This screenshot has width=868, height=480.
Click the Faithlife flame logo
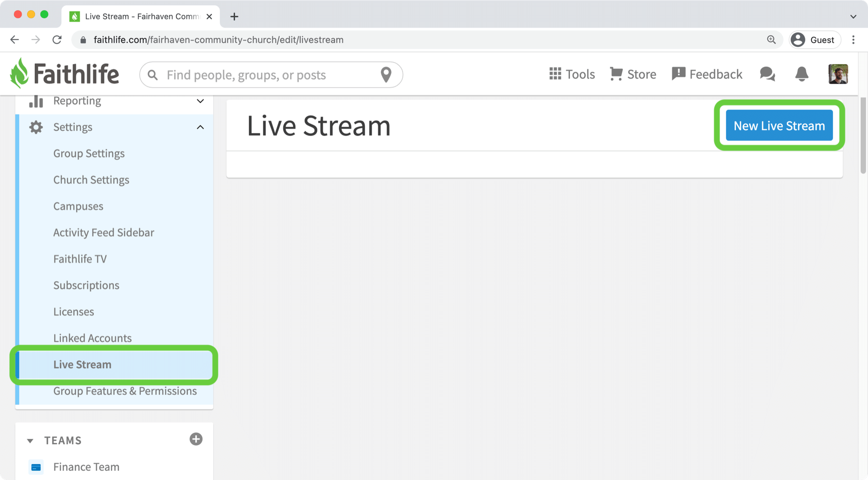tap(19, 74)
